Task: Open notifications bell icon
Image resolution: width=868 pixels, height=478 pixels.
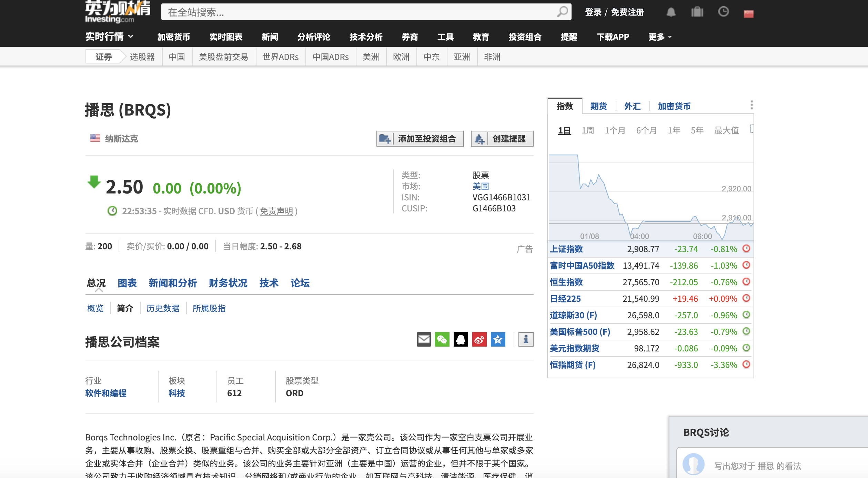Action: click(x=671, y=12)
